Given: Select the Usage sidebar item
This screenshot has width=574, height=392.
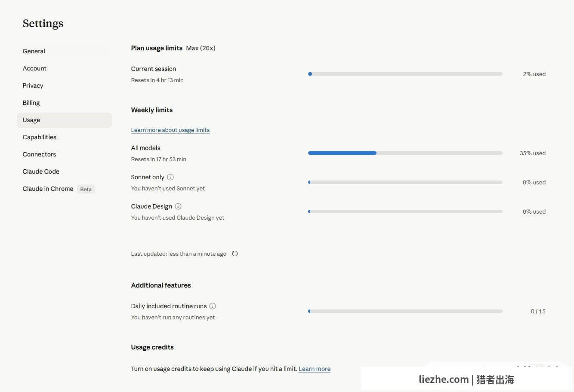Looking at the screenshot, I should (65, 120).
